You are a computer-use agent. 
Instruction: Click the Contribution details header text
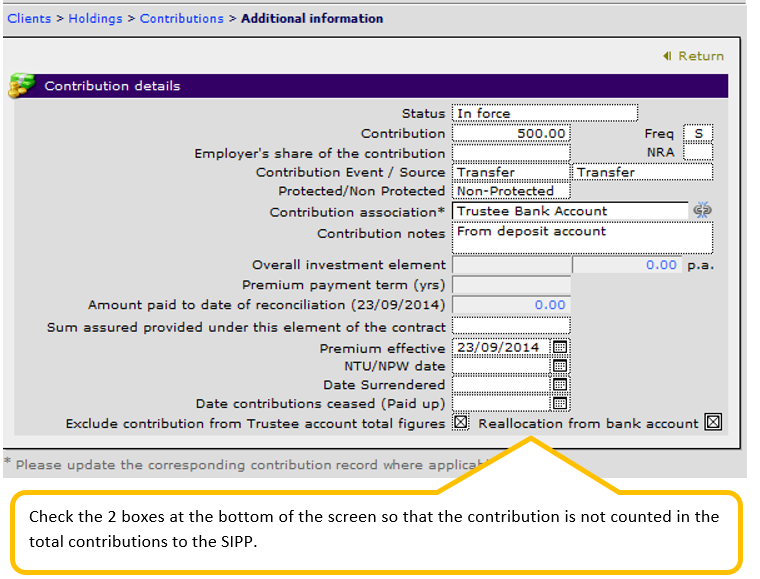[x=112, y=86]
